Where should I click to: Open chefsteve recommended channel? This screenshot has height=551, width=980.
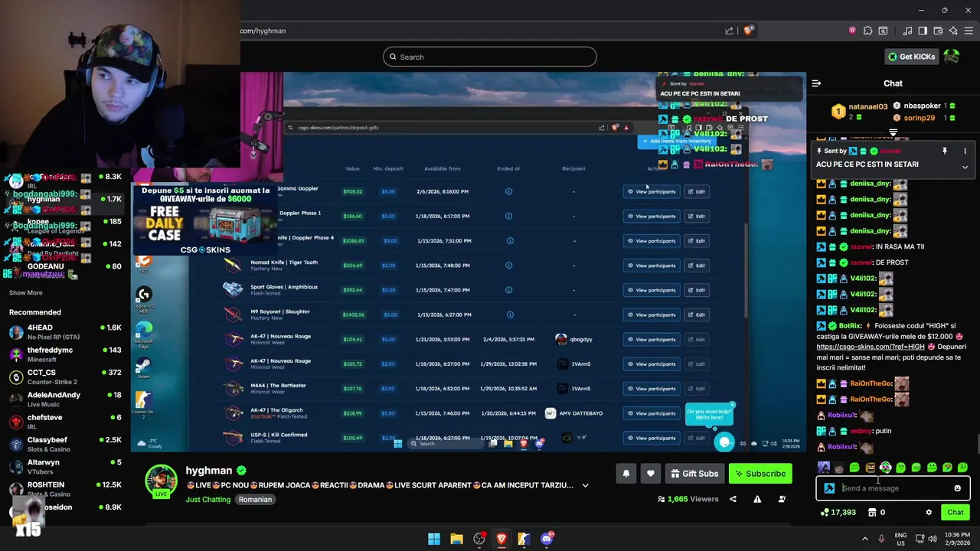65,422
